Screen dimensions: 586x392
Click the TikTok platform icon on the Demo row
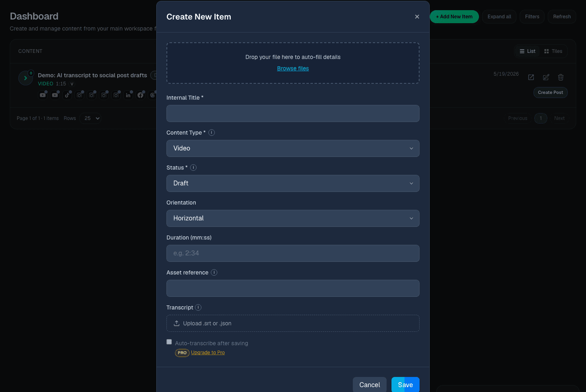pos(67,95)
